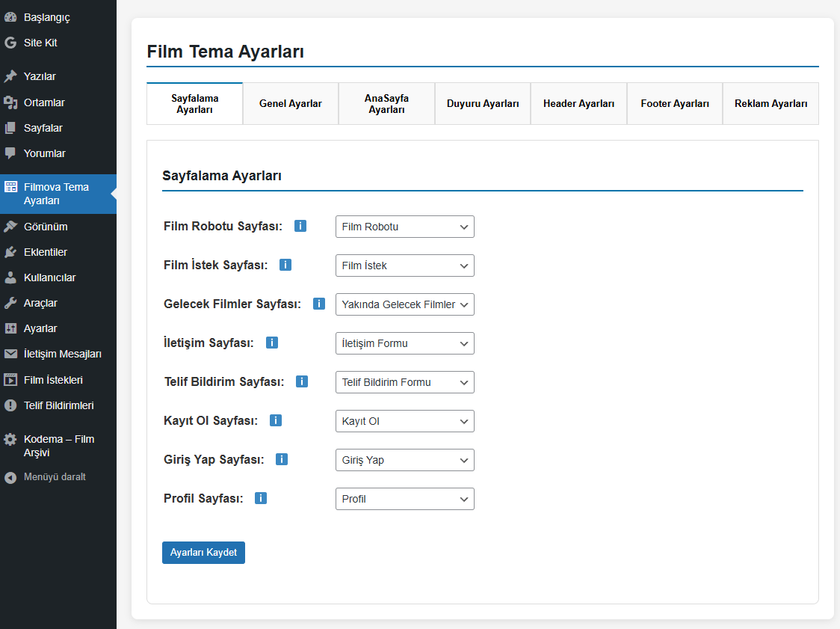
Task: Switch to the Reklam Ayarları tab
Action: (770, 104)
